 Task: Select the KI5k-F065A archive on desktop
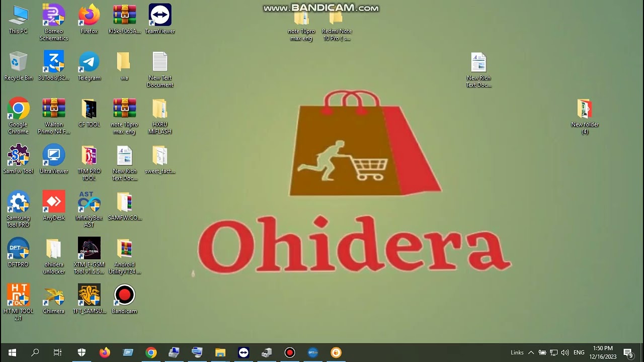(x=124, y=19)
